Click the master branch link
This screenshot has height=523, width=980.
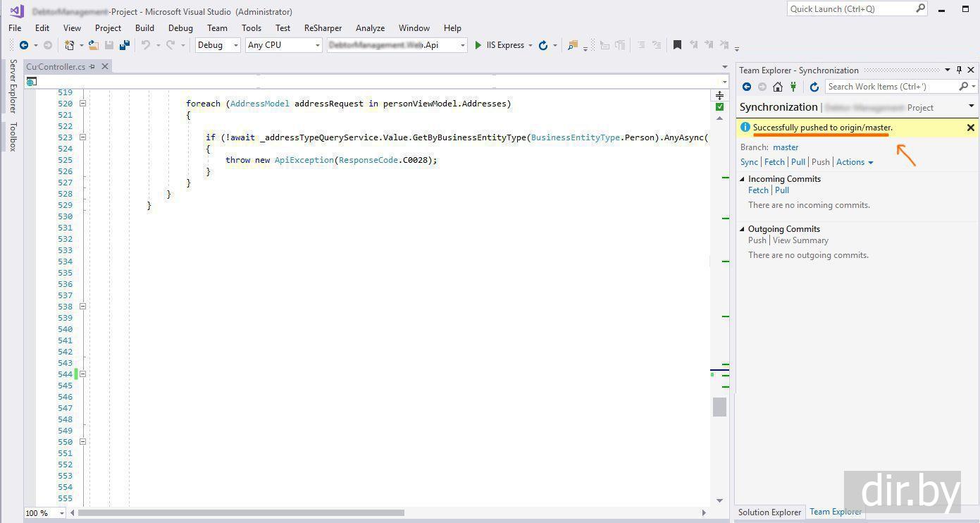(x=786, y=147)
